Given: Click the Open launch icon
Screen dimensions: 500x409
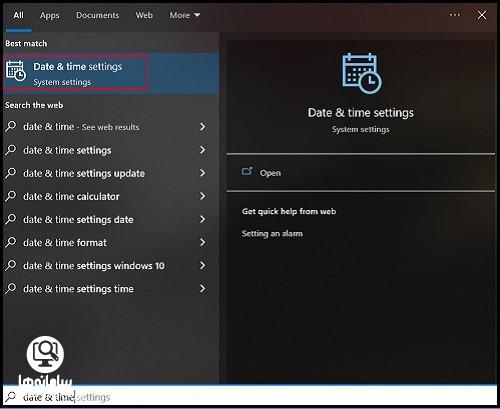Looking at the screenshot, I should coord(247,171).
